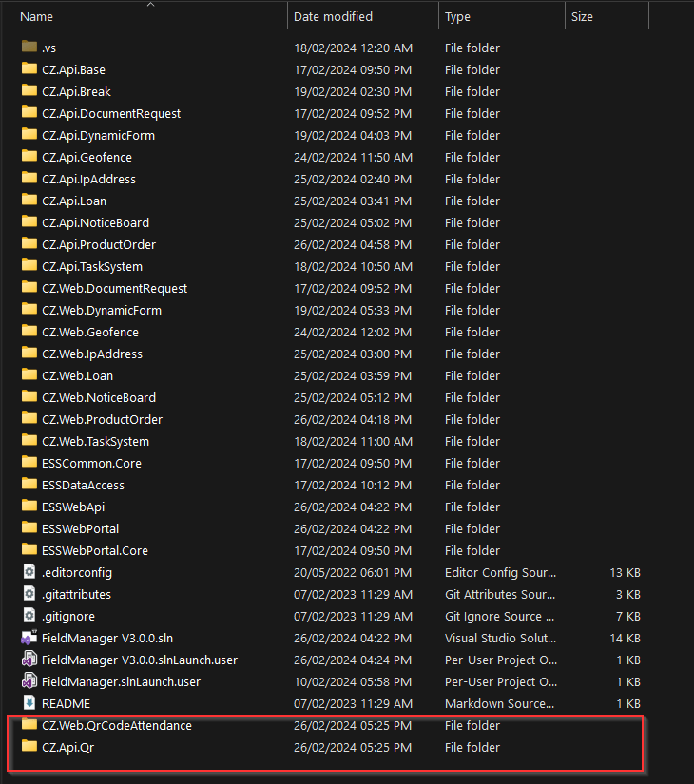This screenshot has height=784, width=694.
Task: Click the File folder type of CZ.Web.QrCodeAttendance
Action: [472, 726]
